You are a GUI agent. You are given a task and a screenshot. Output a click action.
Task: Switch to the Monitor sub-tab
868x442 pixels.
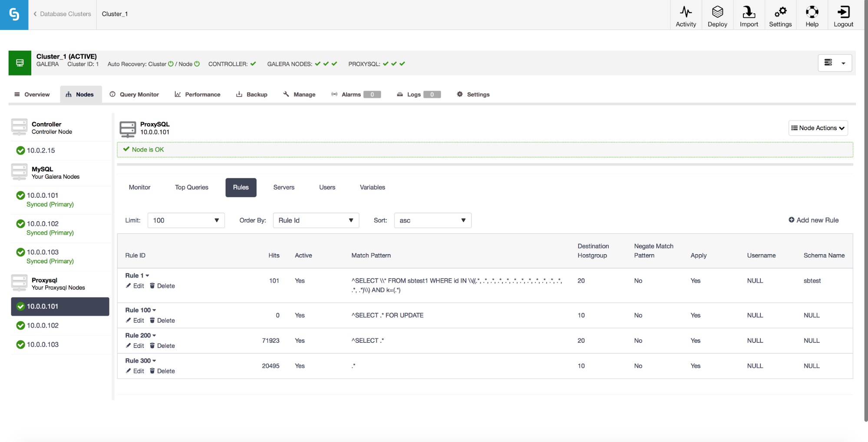139,187
